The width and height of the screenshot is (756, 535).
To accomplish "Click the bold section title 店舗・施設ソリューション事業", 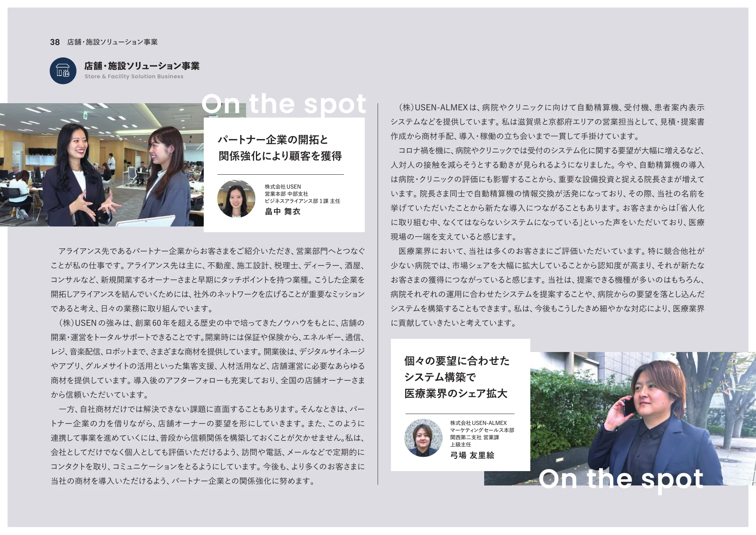I will tap(142, 66).
